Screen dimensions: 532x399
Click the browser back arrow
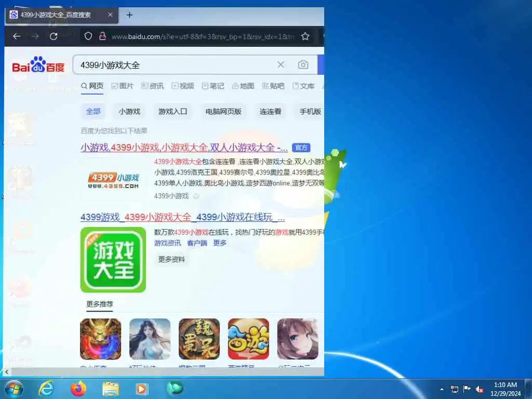click(x=17, y=36)
